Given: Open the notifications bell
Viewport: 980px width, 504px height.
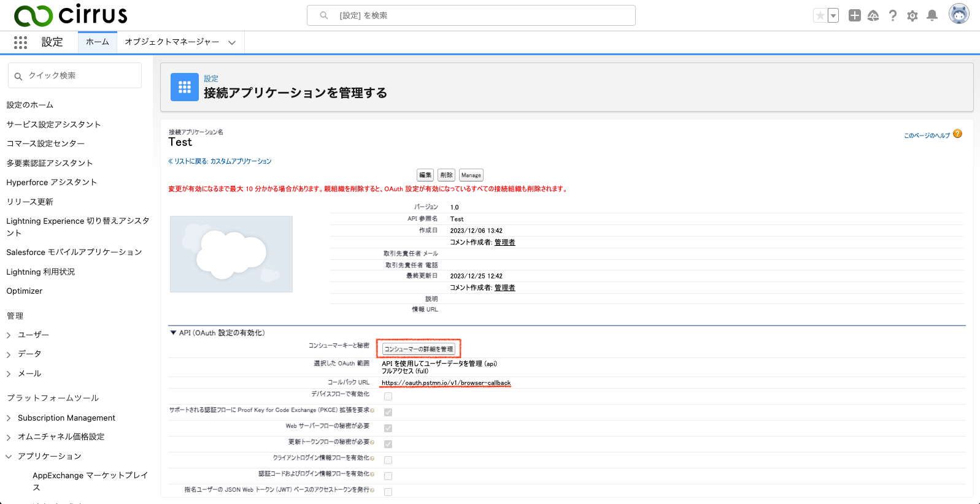Looking at the screenshot, I should pos(932,15).
